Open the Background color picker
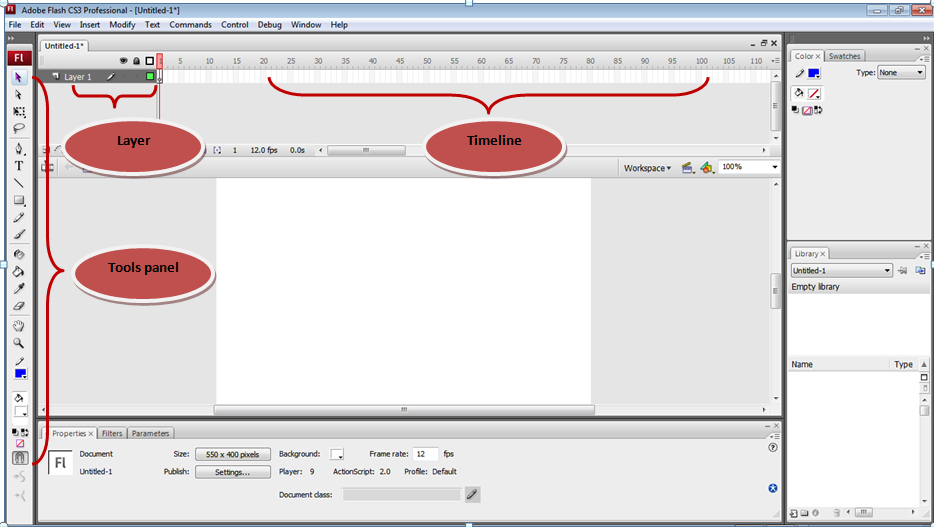 [x=337, y=454]
